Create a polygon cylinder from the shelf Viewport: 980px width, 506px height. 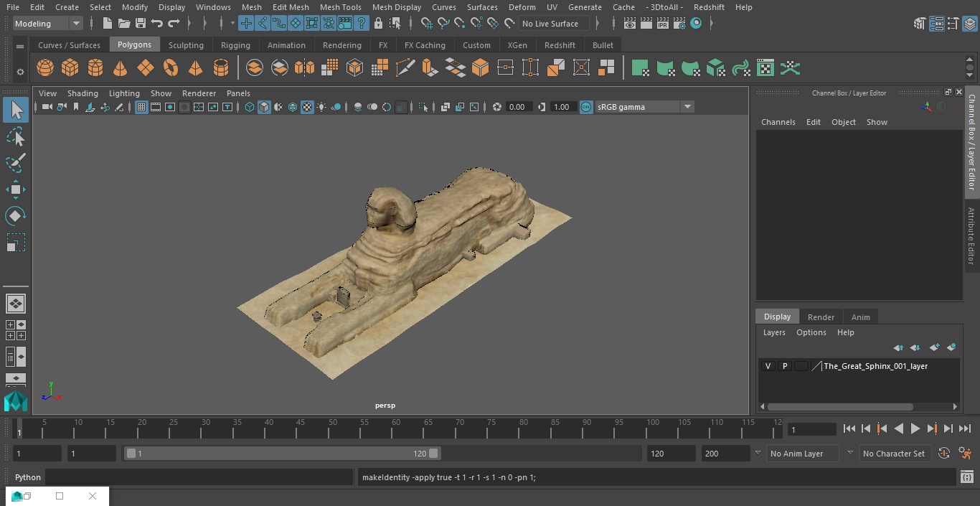95,68
